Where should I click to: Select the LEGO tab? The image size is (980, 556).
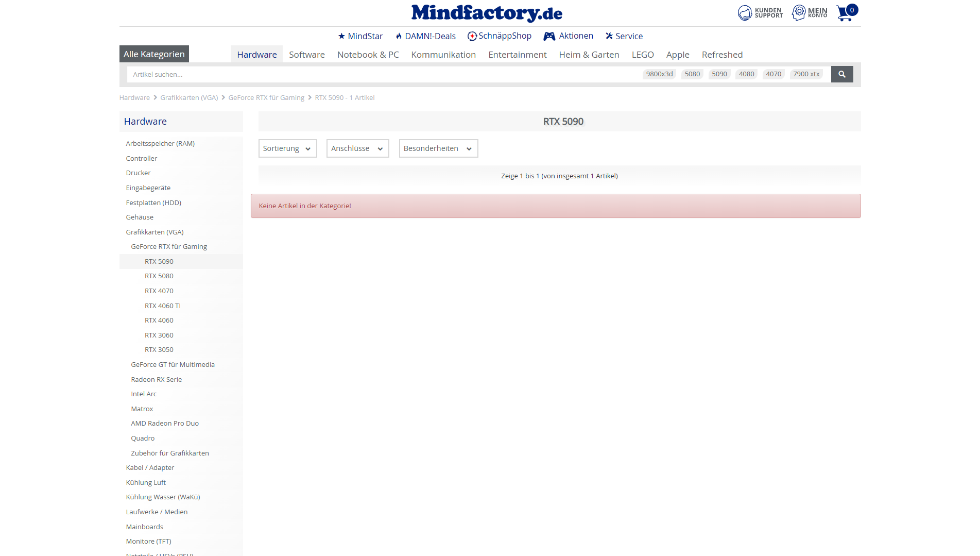click(x=643, y=55)
